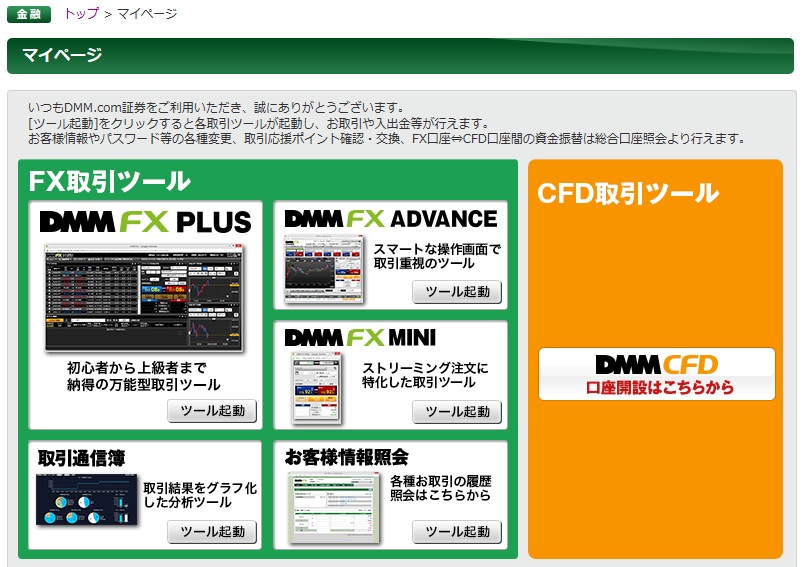Click the DMM FX ADVANCE logo
This screenshot has height=567, width=803.
click(391, 219)
